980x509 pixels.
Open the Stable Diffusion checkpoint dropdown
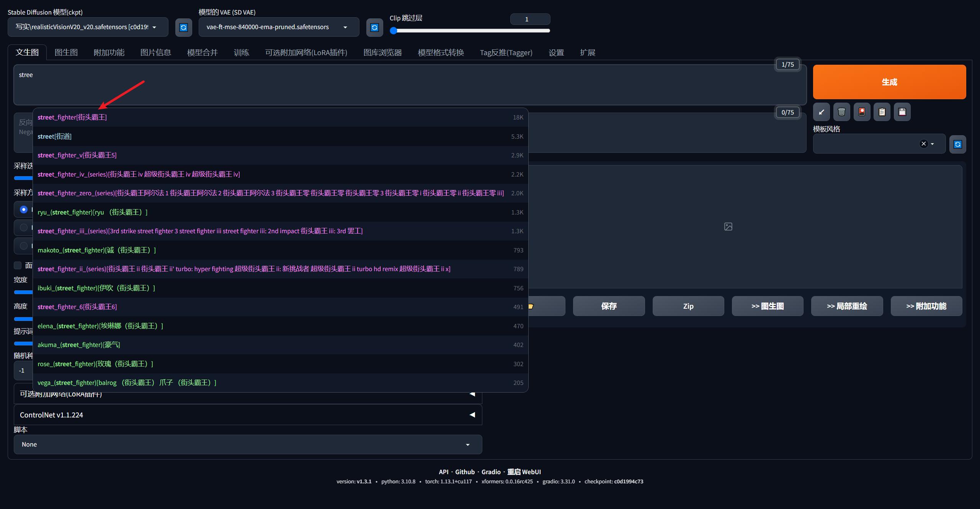point(88,27)
